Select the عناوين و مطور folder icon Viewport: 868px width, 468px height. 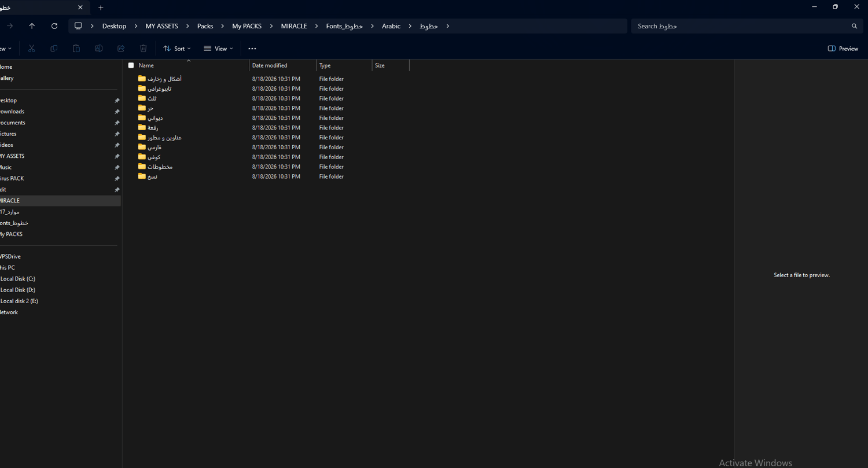tap(142, 137)
